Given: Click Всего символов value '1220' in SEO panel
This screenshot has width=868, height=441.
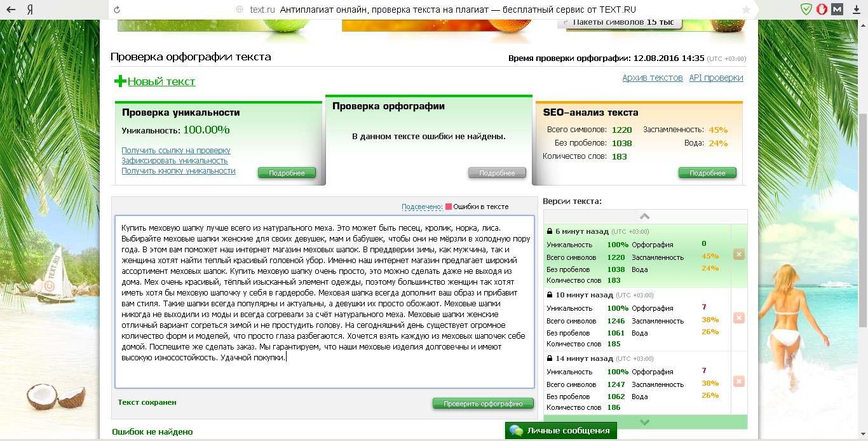Looking at the screenshot, I should (x=622, y=130).
